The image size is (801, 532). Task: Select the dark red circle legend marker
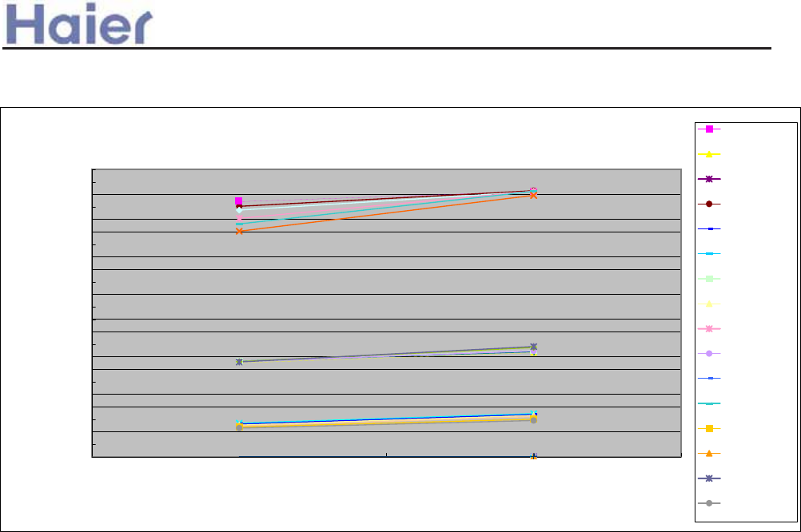pyautogui.click(x=709, y=204)
